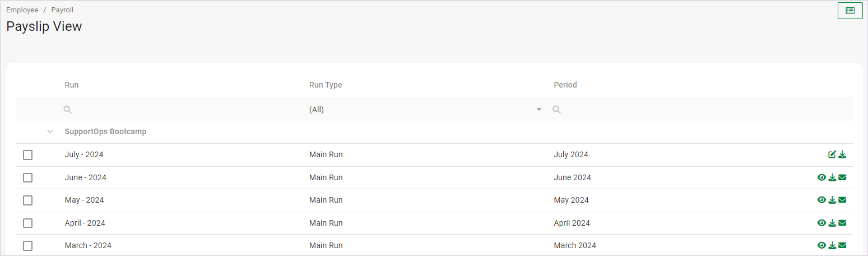Click the list view icon button

850,11
